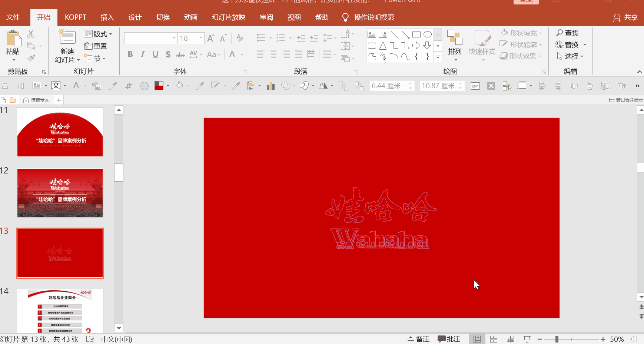Click the plus icon to add a tab

(x=59, y=100)
